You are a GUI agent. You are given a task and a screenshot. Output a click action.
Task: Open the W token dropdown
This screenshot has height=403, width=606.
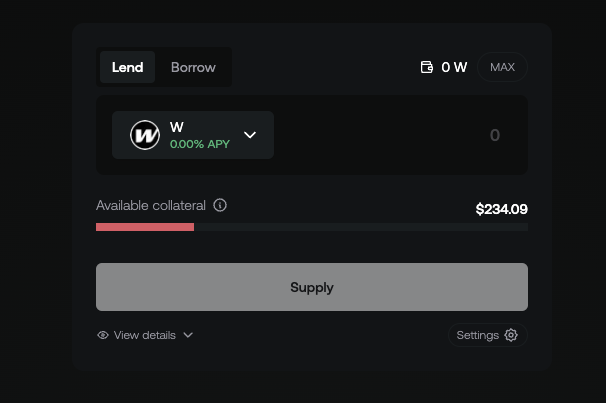click(193, 135)
